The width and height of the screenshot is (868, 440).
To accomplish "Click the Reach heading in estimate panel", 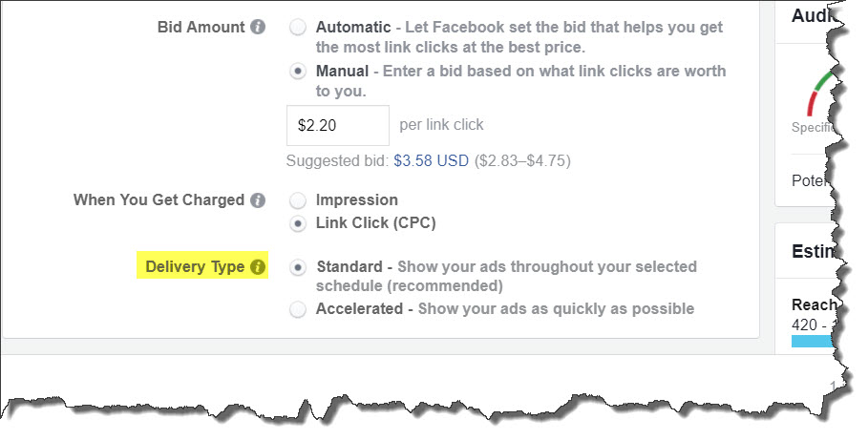I will coord(814,304).
